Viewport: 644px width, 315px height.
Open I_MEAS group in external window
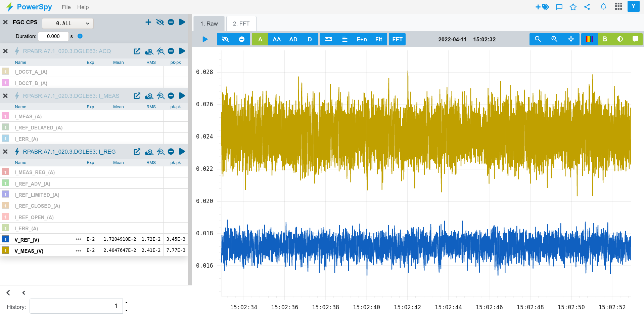click(x=137, y=96)
